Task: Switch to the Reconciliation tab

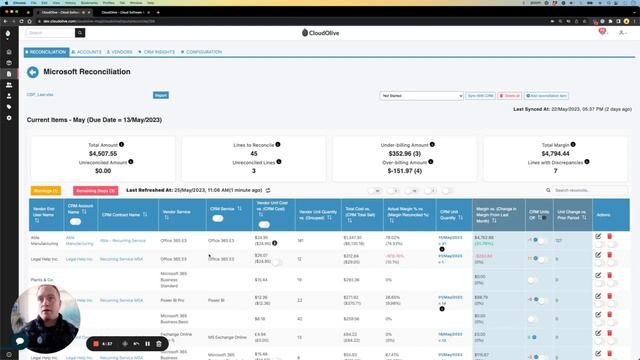Action: 47,52
